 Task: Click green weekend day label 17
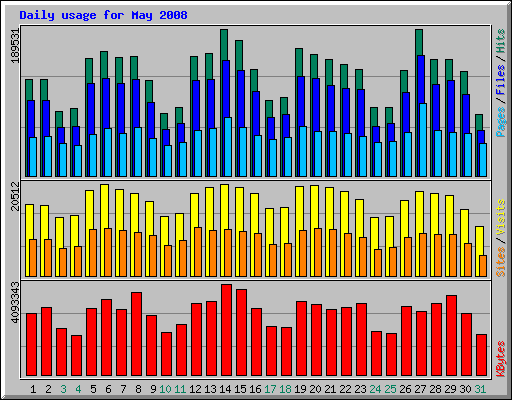point(270,389)
